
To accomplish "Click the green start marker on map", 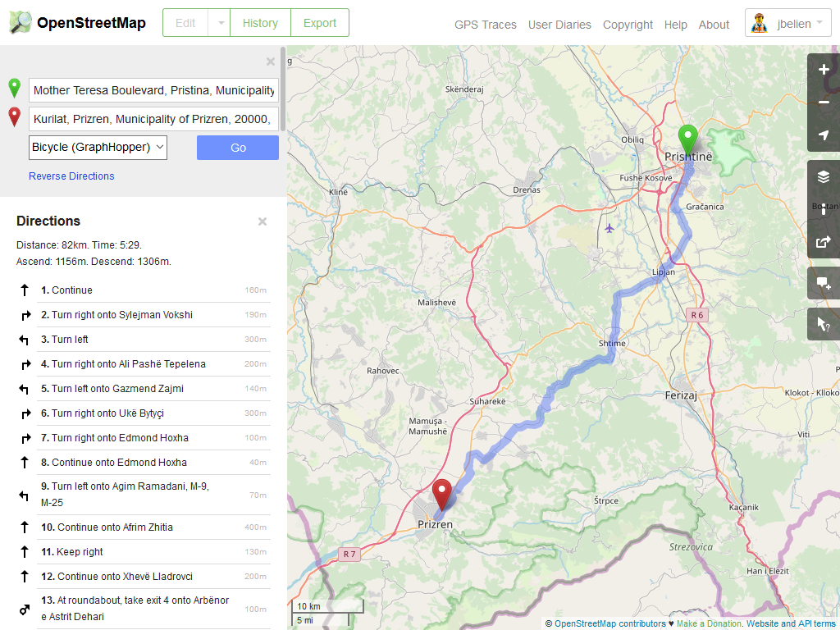I will 687,139.
